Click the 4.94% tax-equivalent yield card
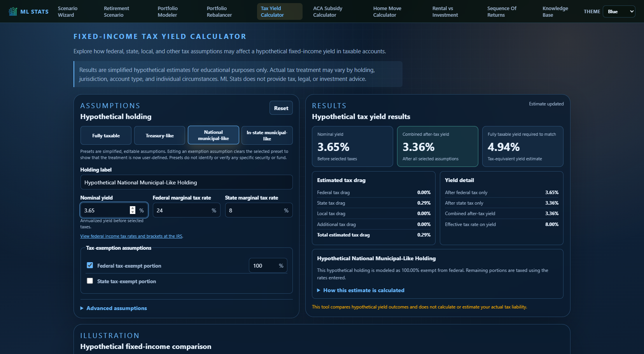Viewport: 644px width, 354px height. click(523, 146)
